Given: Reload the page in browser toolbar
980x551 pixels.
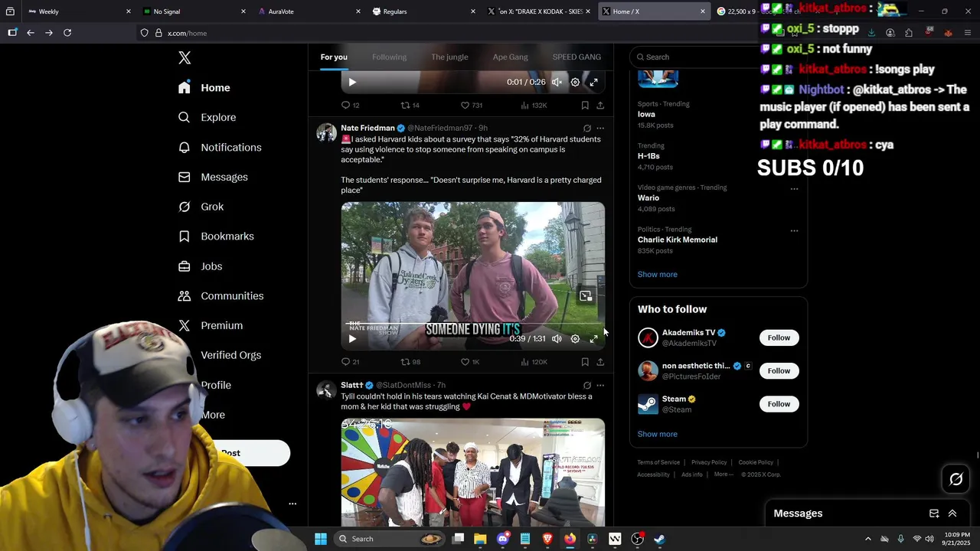Looking at the screenshot, I should pos(67,33).
